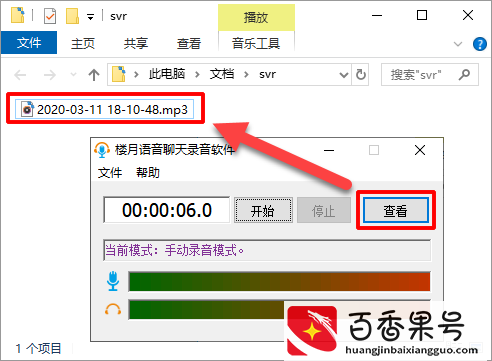492x361 pixels.
Task: Click the 查看 button in recorder
Action: [396, 210]
